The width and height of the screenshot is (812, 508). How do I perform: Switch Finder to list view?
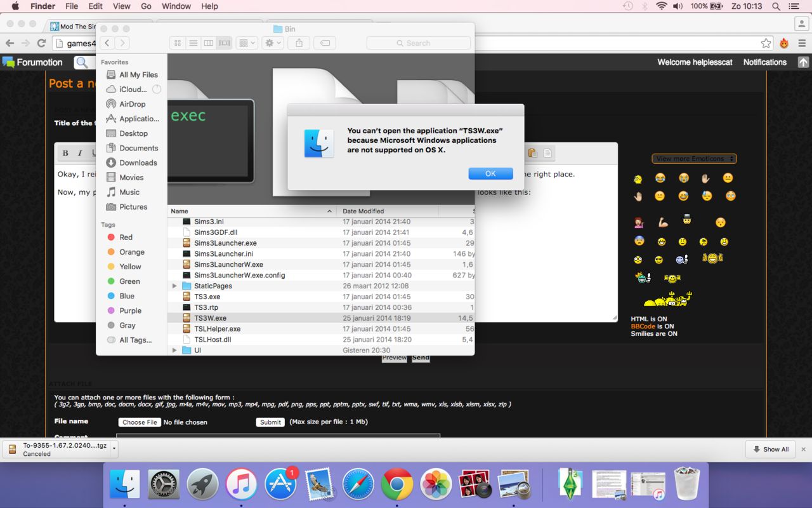pos(193,43)
